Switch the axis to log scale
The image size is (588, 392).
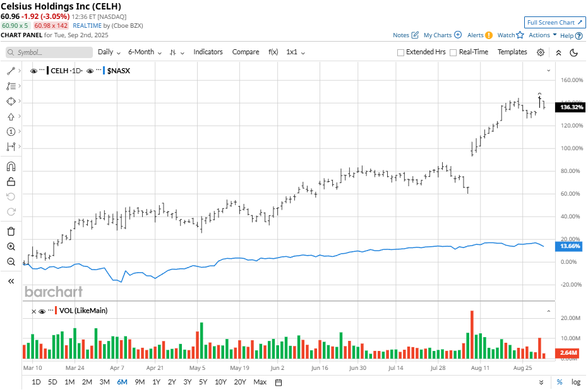click(576, 382)
